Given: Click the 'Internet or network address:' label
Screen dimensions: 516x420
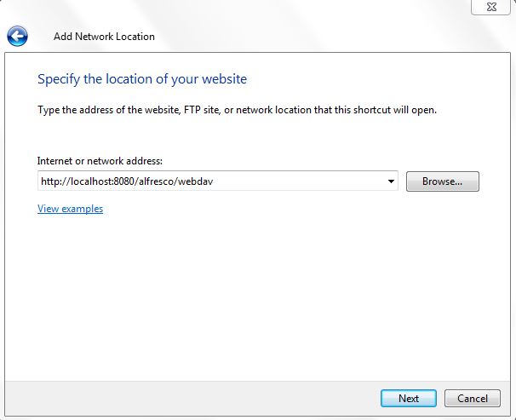Looking at the screenshot, I should pyautogui.click(x=100, y=160).
